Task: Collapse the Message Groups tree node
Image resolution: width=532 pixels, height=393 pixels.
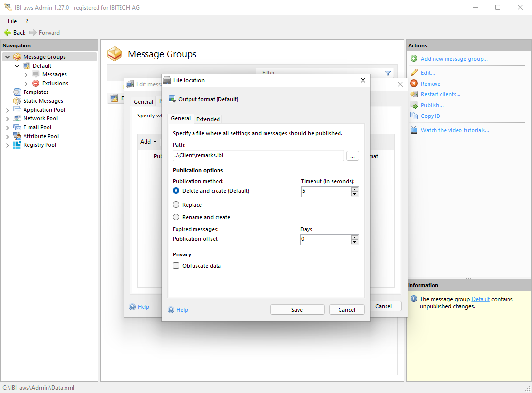Action: coord(7,57)
